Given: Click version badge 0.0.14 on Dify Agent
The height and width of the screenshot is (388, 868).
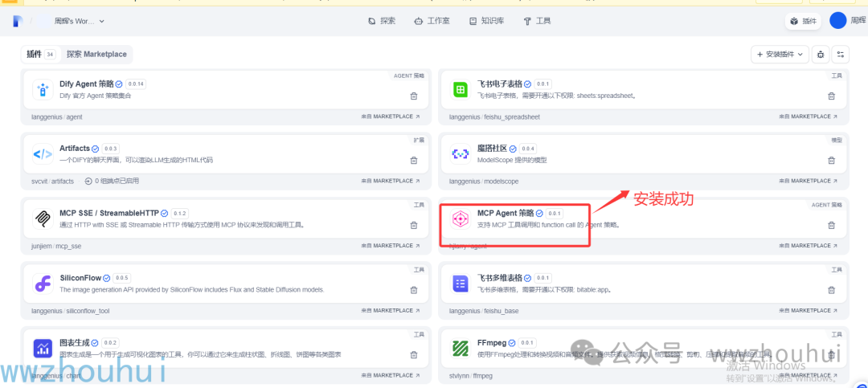Looking at the screenshot, I should (x=136, y=84).
